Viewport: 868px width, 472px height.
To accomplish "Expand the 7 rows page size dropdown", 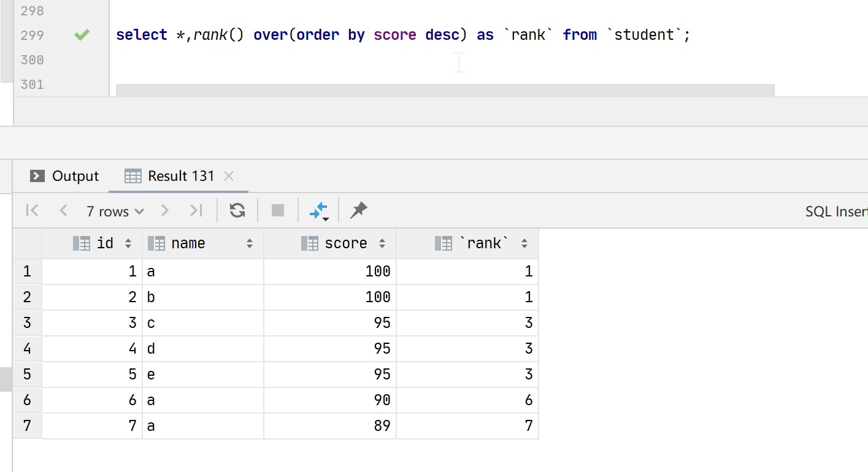I will (115, 211).
